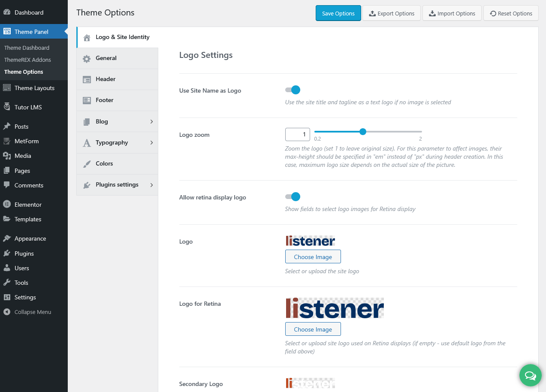Expand the Typography options arrow
This screenshot has height=392, width=546.
(151, 143)
